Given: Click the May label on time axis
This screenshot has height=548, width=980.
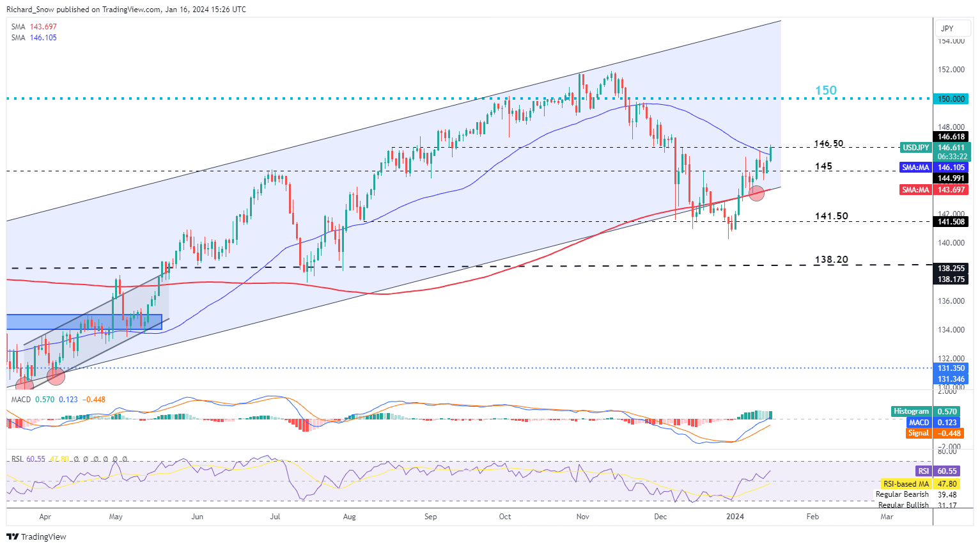Looking at the screenshot, I should [115, 516].
